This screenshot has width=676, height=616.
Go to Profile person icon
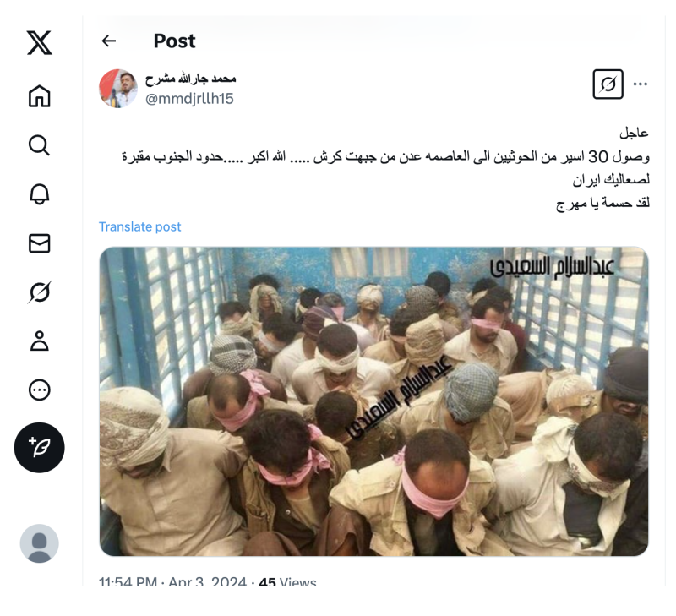pyautogui.click(x=39, y=341)
